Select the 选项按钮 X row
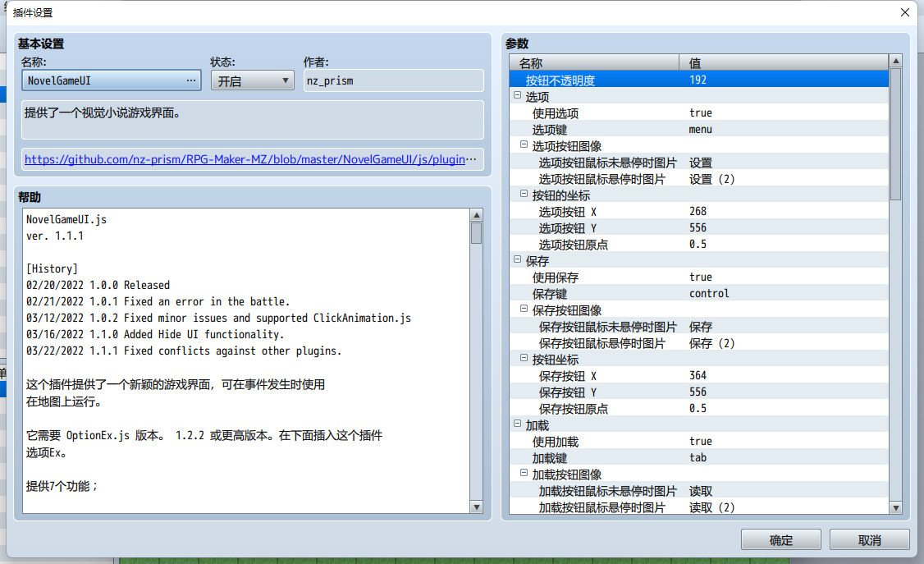Viewport: 924px width, 564px height. tap(699, 211)
